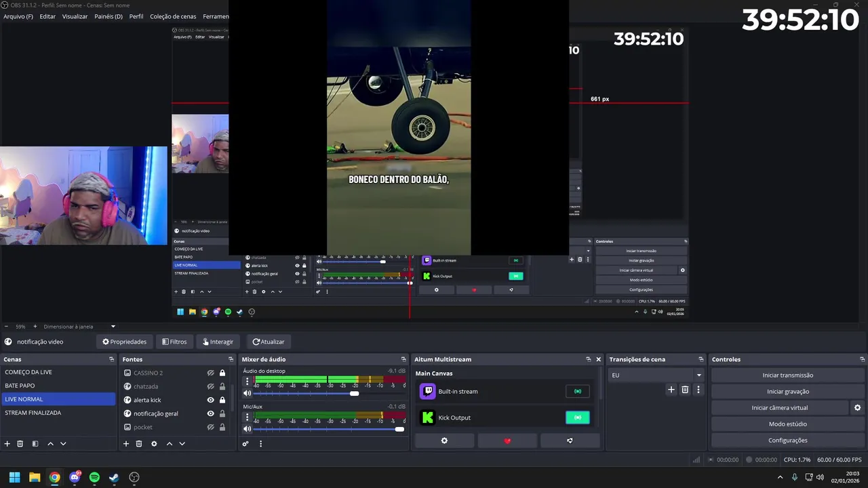This screenshot has width=868, height=488.
Task: Mute Áudio do desktop speaker icon
Action: [x=247, y=393]
